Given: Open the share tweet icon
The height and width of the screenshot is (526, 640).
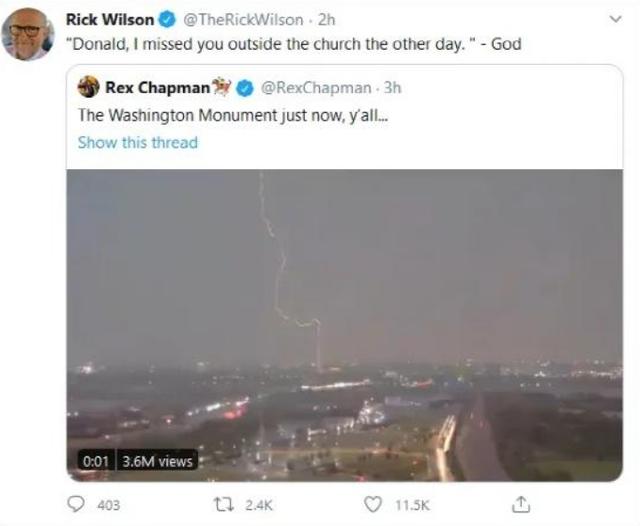Looking at the screenshot, I should pyautogui.click(x=521, y=504).
